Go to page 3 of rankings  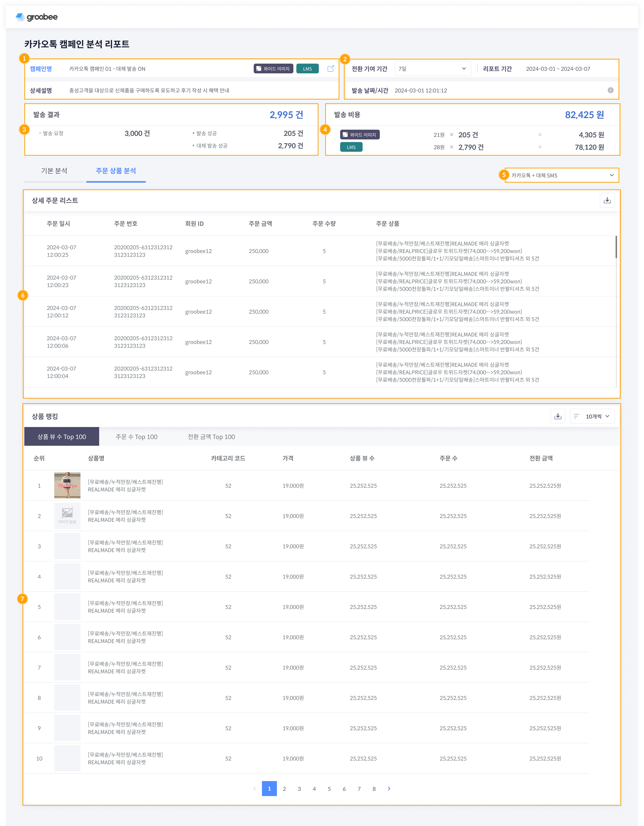coord(299,789)
